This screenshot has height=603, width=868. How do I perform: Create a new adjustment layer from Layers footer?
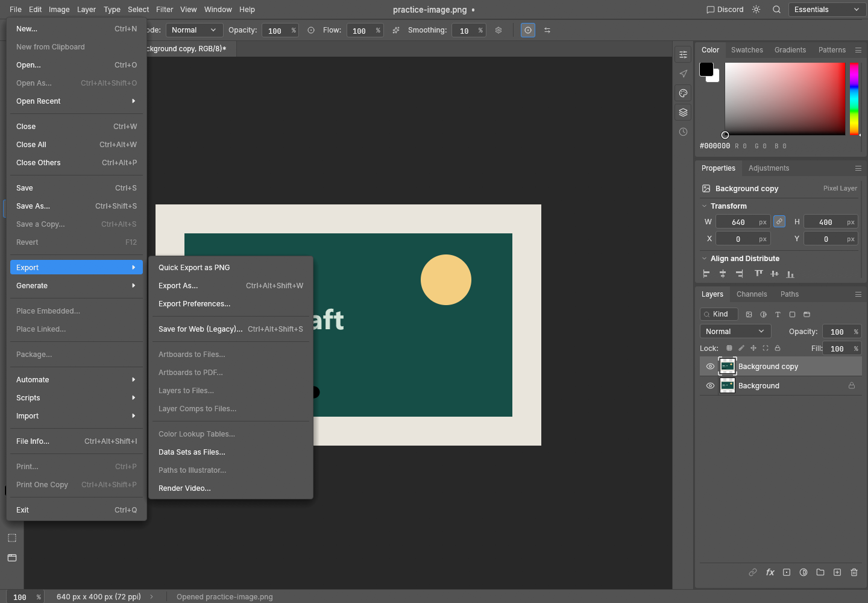click(x=804, y=572)
